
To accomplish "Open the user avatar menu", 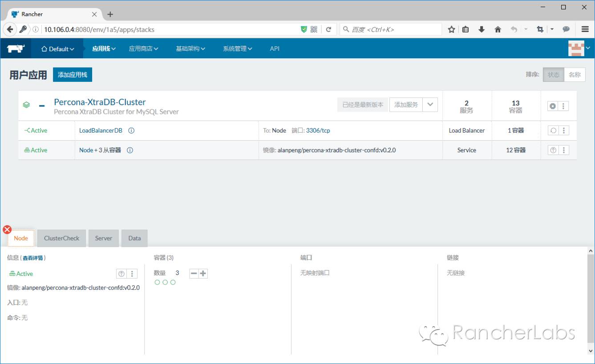I will pos(579,49).
